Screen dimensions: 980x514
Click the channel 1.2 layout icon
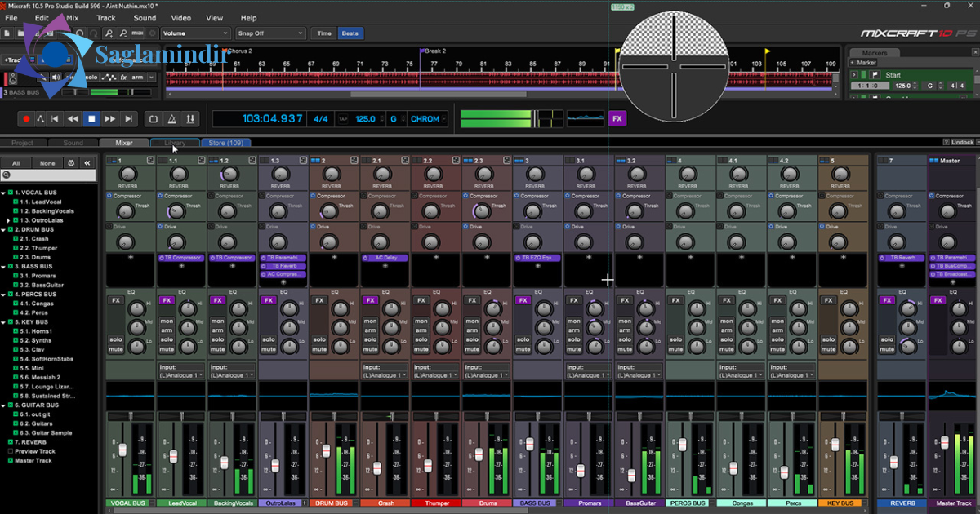252,161
